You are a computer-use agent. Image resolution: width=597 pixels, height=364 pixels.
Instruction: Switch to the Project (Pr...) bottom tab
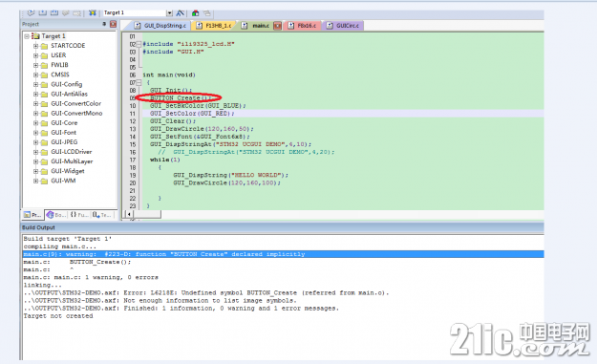(x=32, y=215)
